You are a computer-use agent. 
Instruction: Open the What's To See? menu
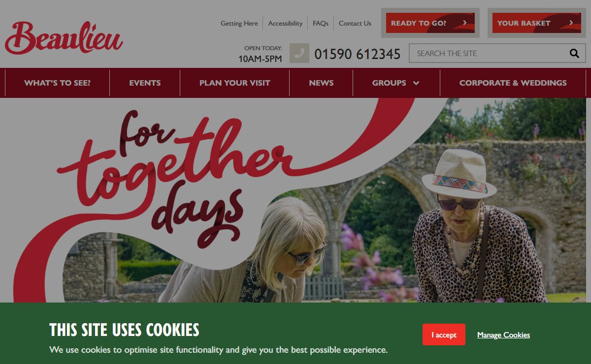[57, 83]
